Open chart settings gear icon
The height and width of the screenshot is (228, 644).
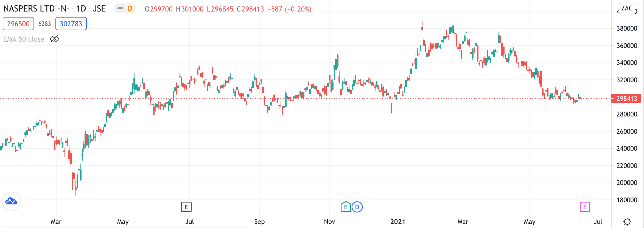627,221
